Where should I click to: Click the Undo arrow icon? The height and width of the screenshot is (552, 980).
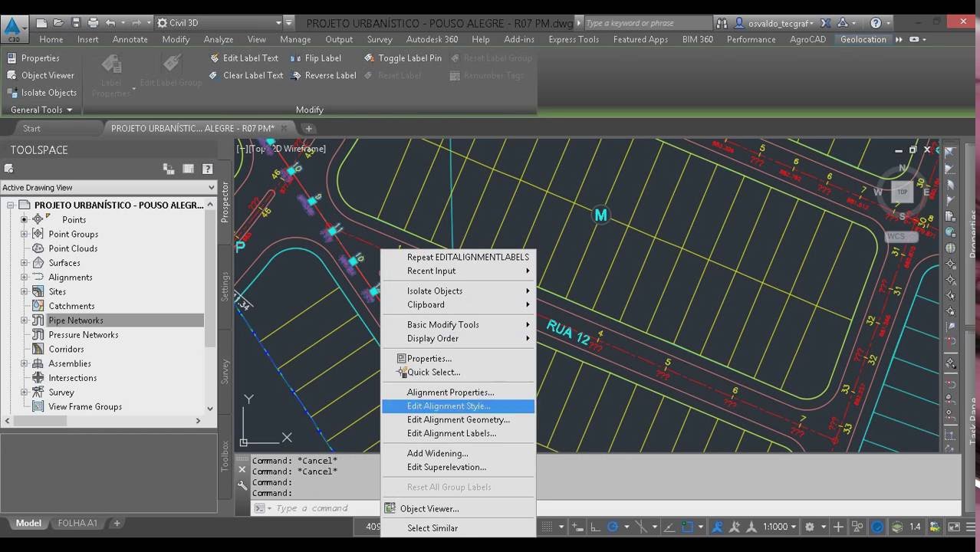[110, 23]
